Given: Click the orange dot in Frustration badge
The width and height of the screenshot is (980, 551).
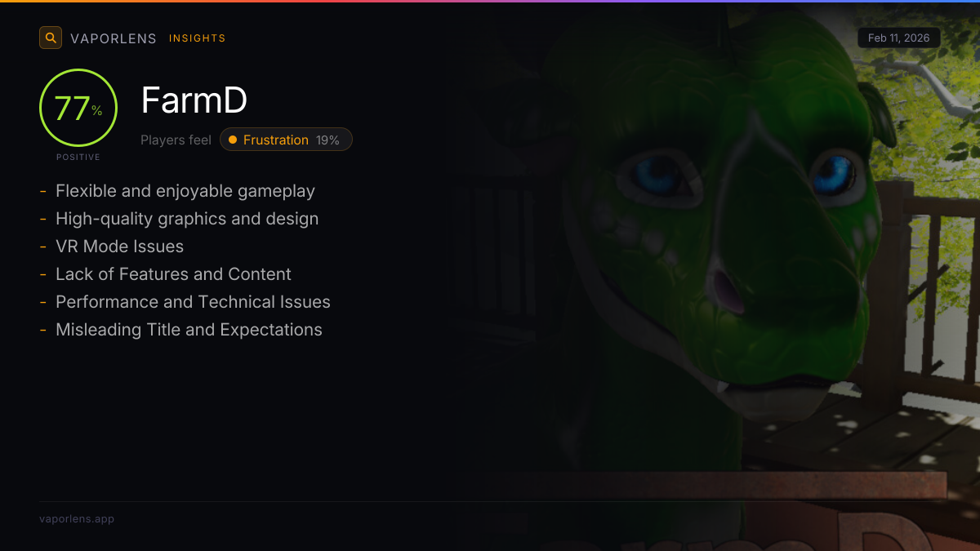Looking at the screenshot, I should (x=233, y=140).
